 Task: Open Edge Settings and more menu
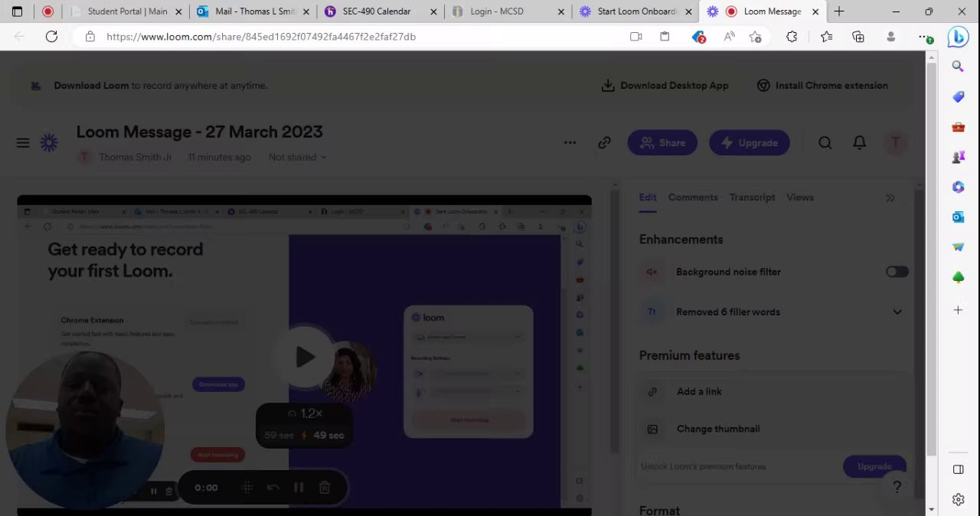[x=924, y=36]
